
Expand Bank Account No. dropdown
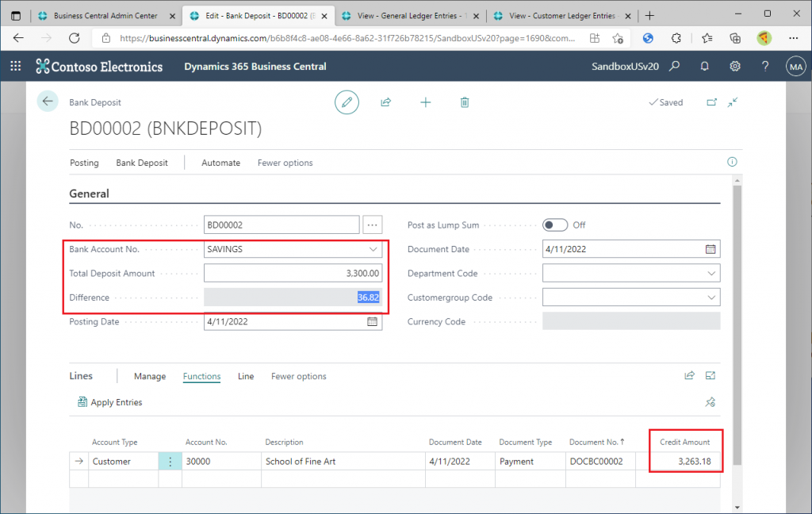coord(373,249)
